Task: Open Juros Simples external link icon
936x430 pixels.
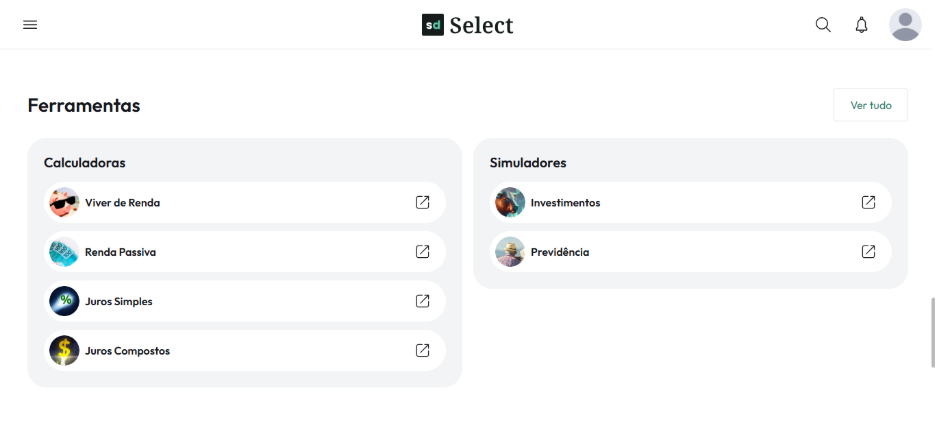Action: pos(423,301)
